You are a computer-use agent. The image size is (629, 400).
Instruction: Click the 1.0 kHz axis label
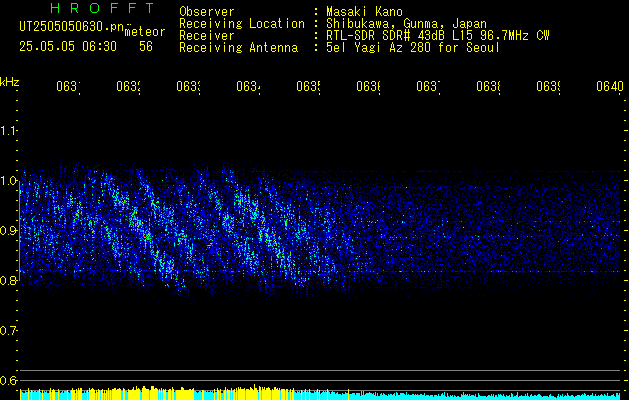8,181
